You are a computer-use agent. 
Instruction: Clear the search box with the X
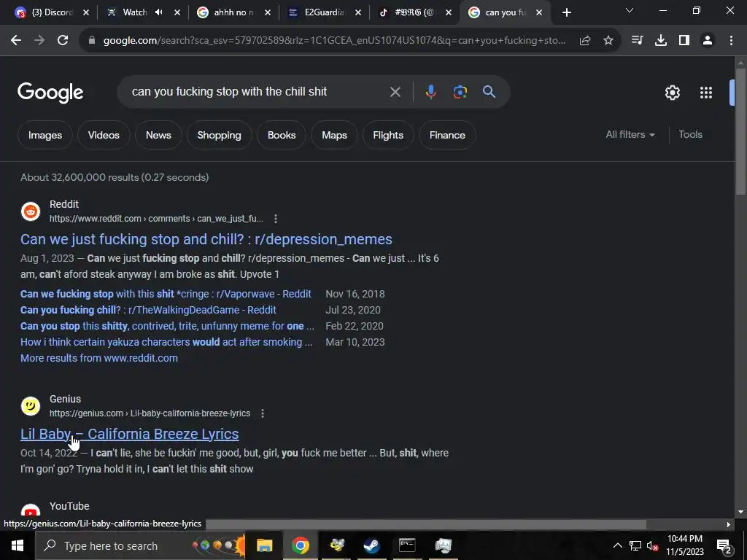tap(395, 92)
